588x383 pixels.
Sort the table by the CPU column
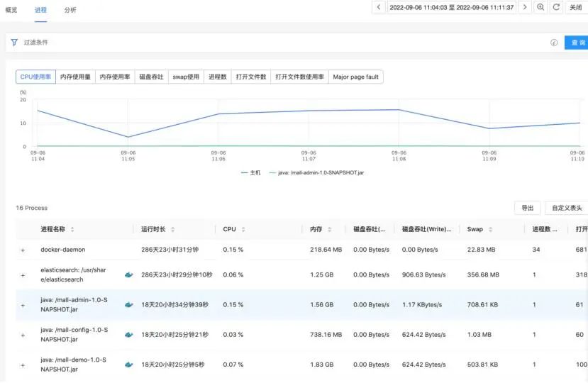(x=244, y=229)
